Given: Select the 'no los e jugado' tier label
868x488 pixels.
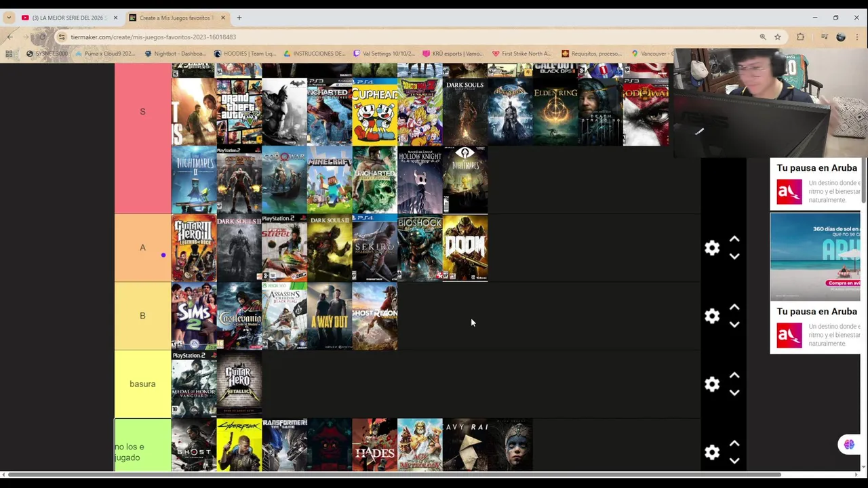Looking at the screenshot, I should pos(142,445).
